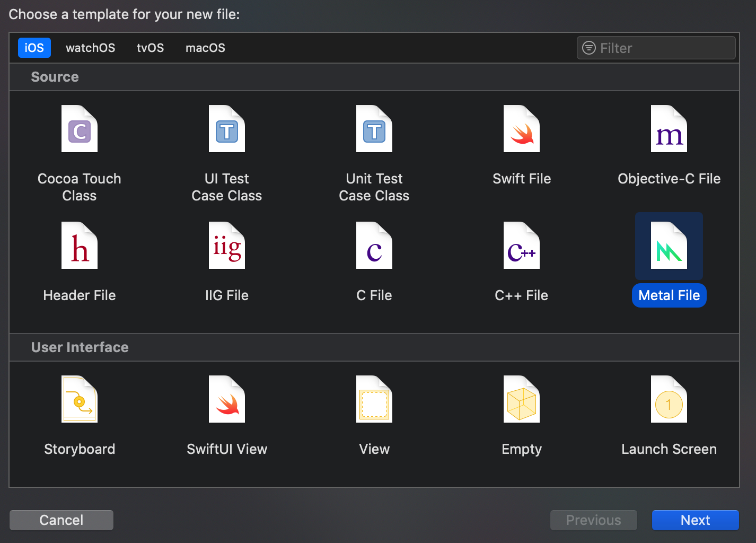The image size is (756, 543).
Task: Pick the View template icon
Action: (x=374, y=399)
